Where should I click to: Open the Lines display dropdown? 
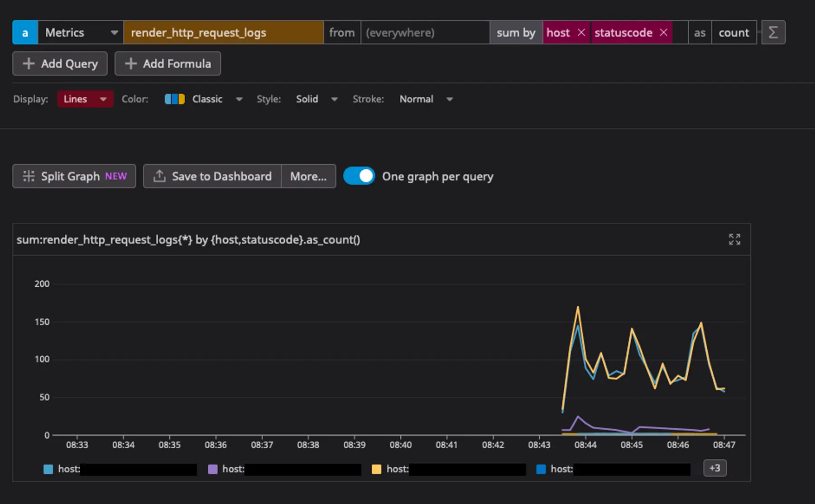[x=85, y=99]
